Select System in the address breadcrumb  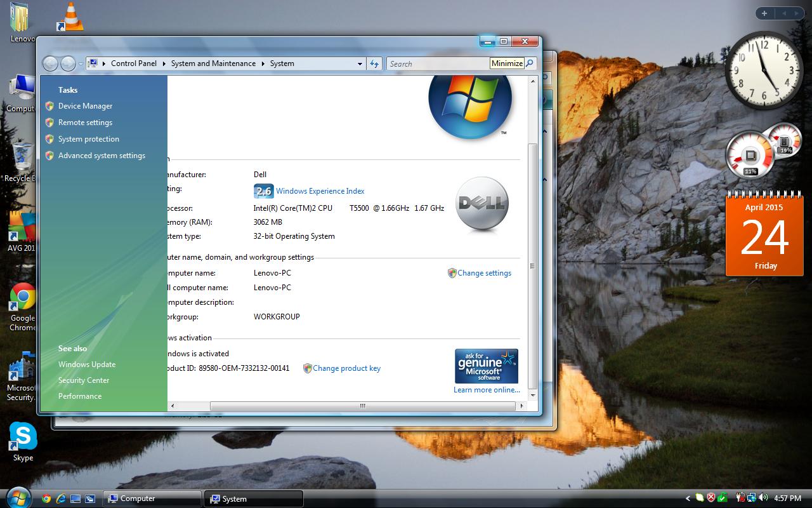click(282, 63)
